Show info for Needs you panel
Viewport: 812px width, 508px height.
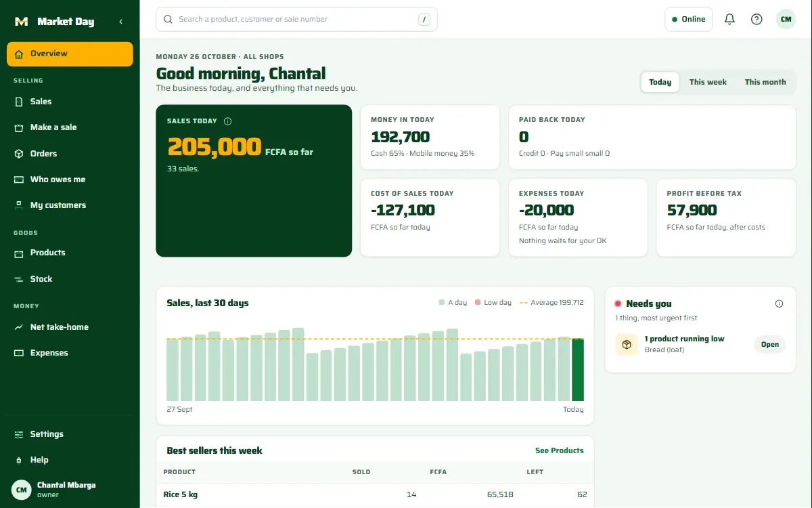[779, 303]
